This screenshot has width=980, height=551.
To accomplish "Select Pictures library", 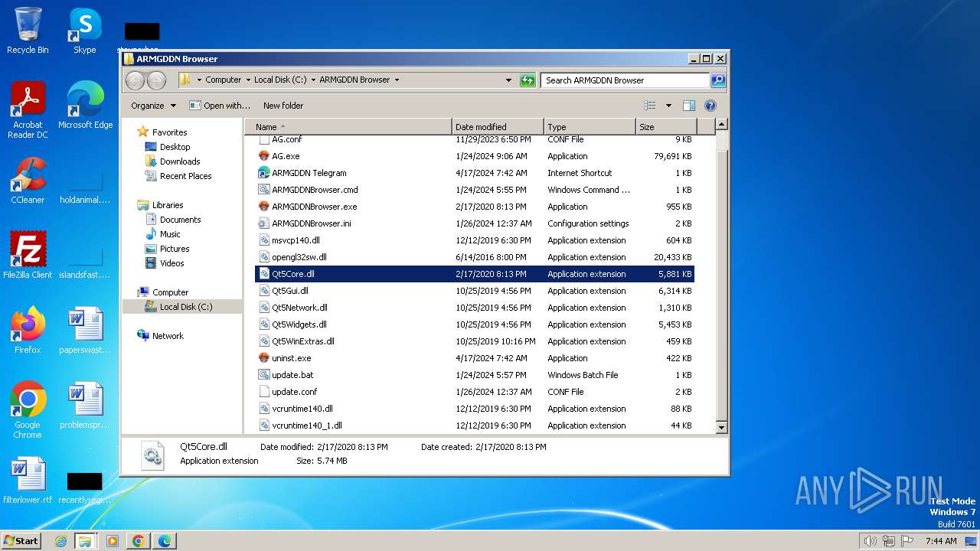I will click(x=175, y=249).
